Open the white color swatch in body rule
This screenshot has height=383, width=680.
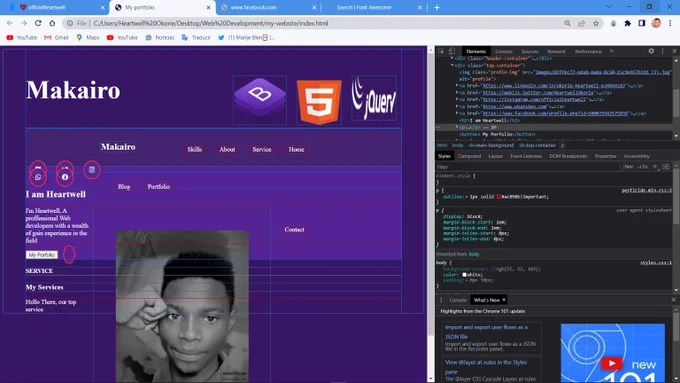point(464,275)
